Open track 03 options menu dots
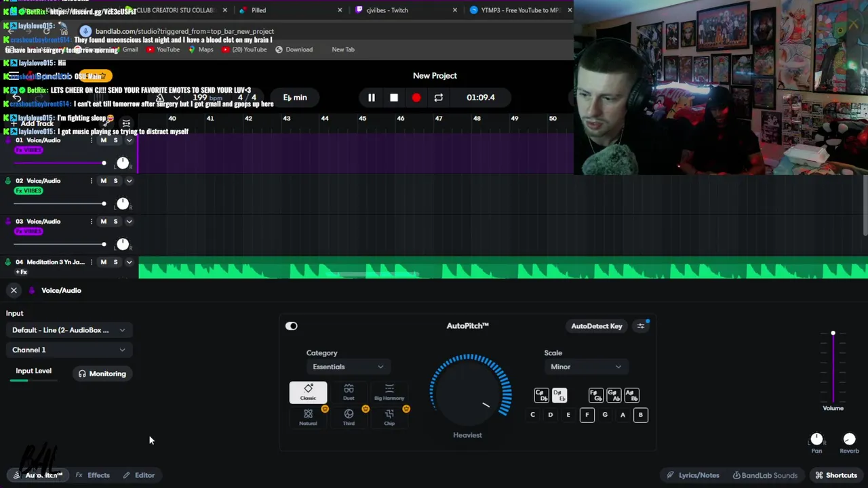This screenshot has height=488, width=868. 92,222
